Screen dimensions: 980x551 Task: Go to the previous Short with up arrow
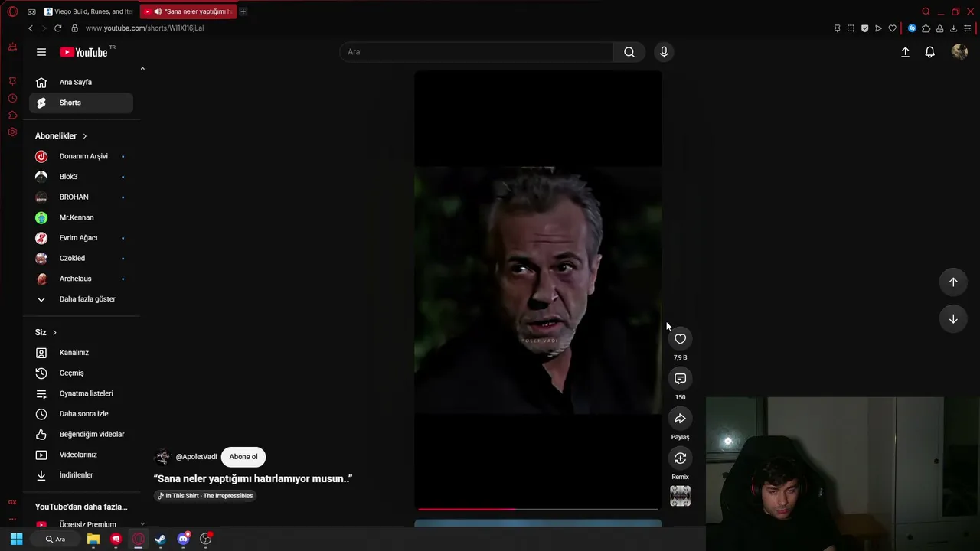point(953,282)
